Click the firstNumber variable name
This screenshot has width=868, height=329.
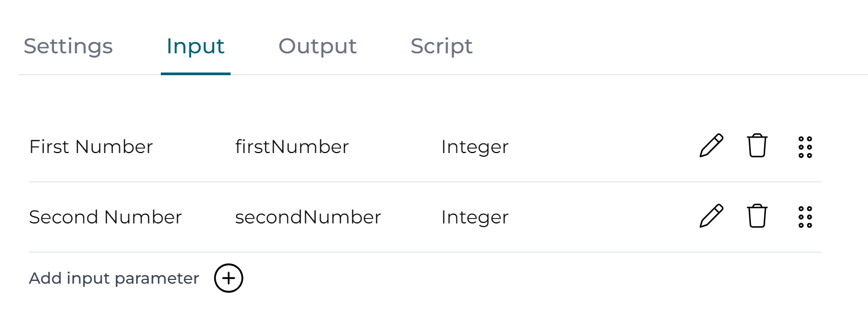[293, 146]
